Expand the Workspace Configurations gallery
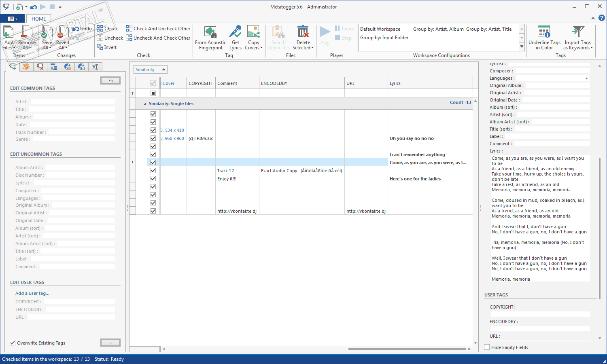607x364 pixels. (x=522, y=47)
